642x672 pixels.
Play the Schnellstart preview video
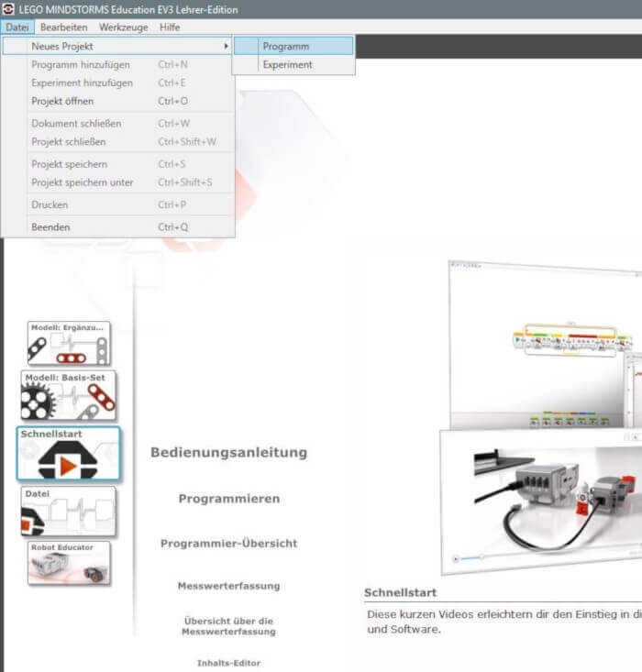[457, 558]
